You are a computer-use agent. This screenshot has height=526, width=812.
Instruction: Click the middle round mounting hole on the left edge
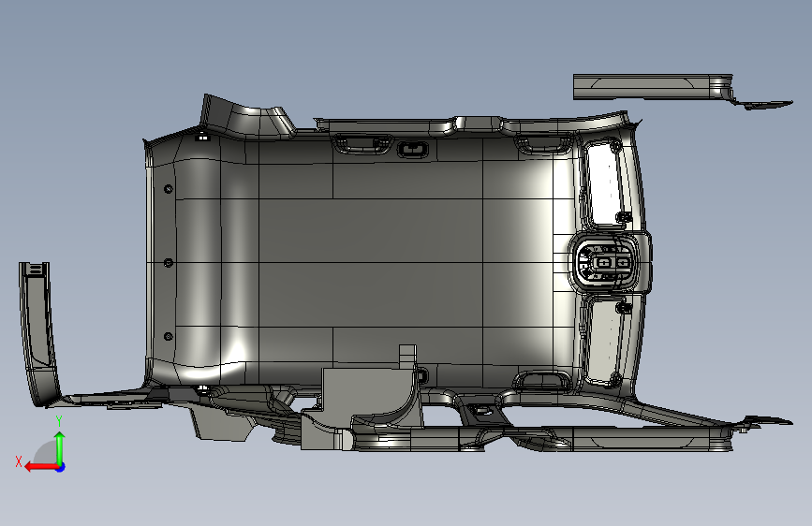169,263
